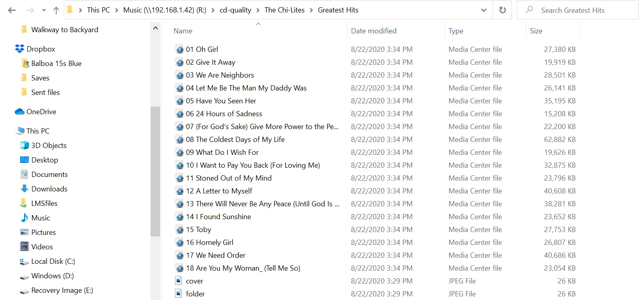
Task: Sort files by Date modified column
Action: (373, 31)
